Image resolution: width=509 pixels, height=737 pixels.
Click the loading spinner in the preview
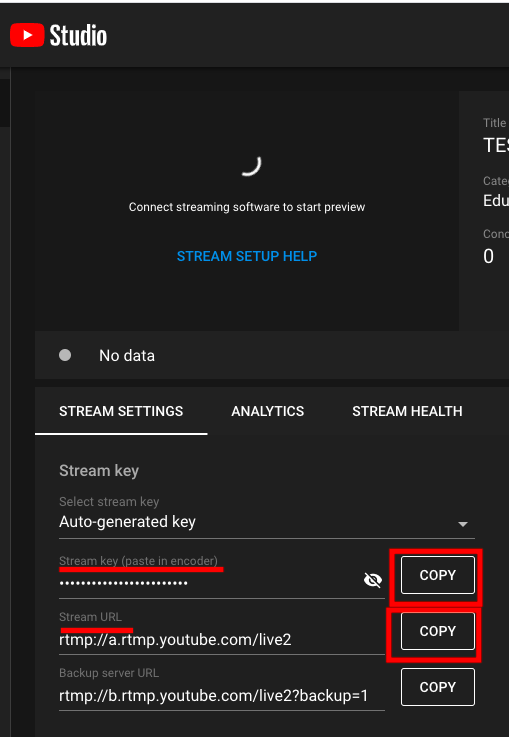(x=251, y=166)
